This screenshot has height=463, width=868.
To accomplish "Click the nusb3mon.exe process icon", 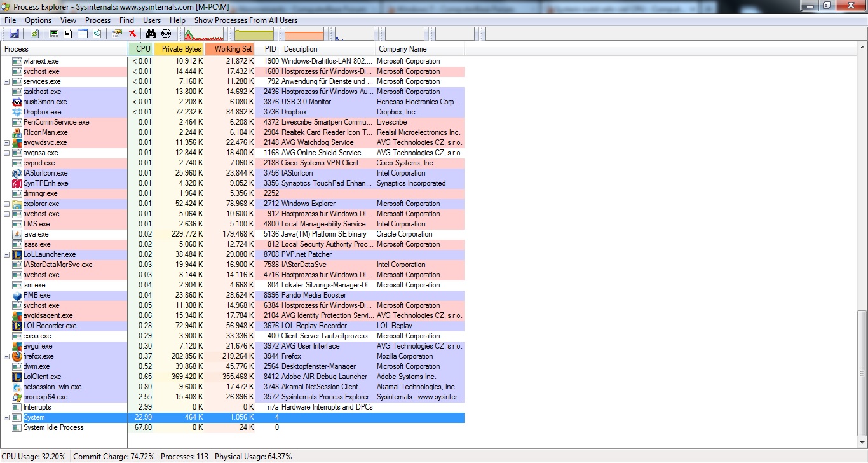I will [17, 102].
